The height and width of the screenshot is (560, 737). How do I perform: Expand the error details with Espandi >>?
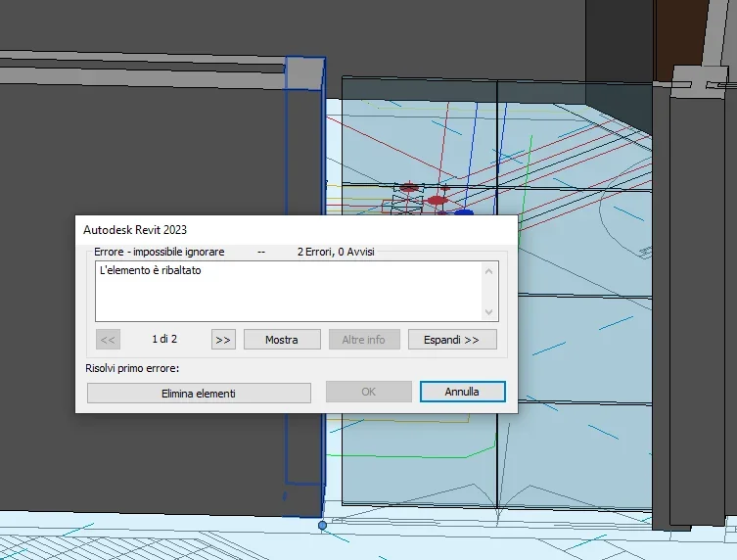[x=452, y=340]
